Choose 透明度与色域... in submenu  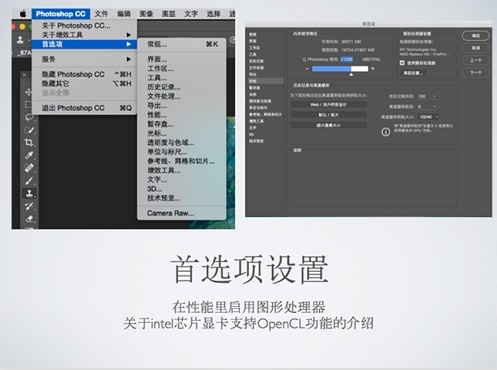point(182,143)
